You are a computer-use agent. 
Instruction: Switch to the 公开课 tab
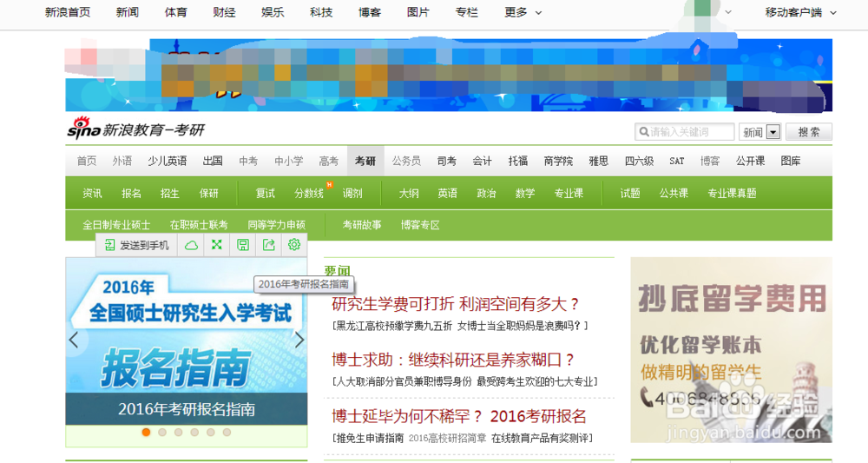[x=750, y=161]
